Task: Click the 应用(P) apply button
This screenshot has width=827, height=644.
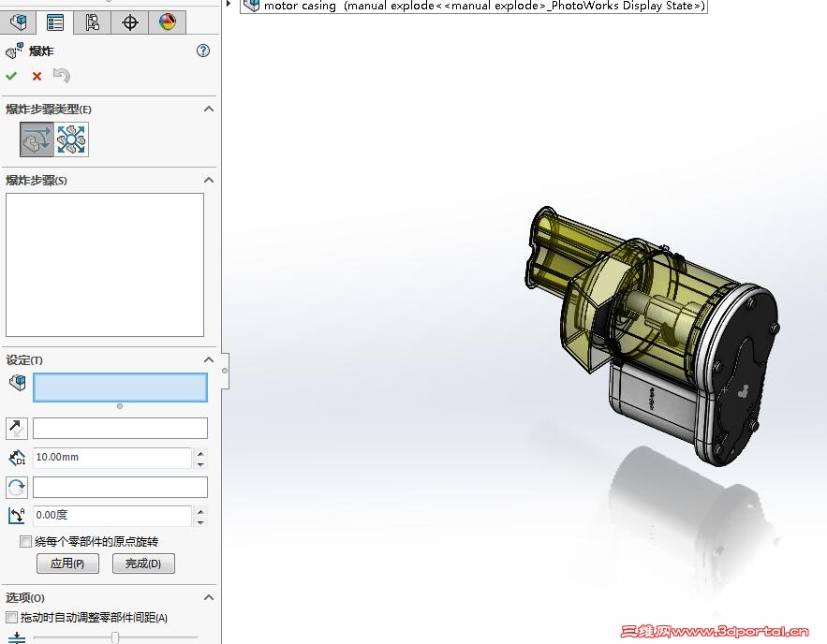Action: tap(67, 563)
